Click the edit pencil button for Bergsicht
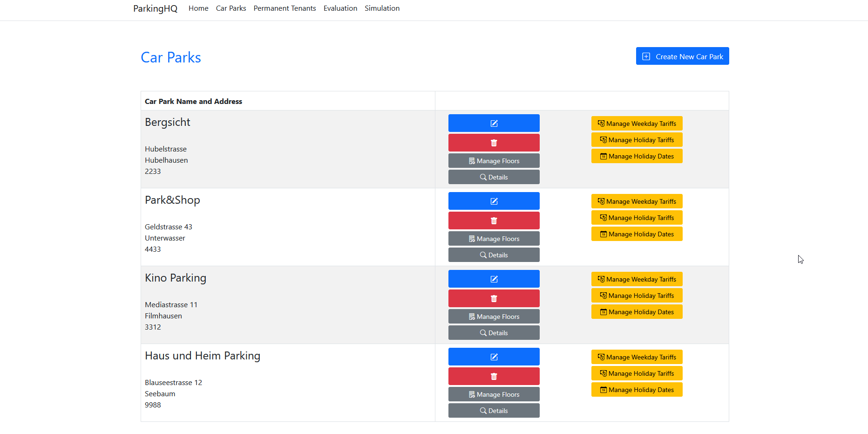This screenshot has height=434, width=868. coord(494,123)
